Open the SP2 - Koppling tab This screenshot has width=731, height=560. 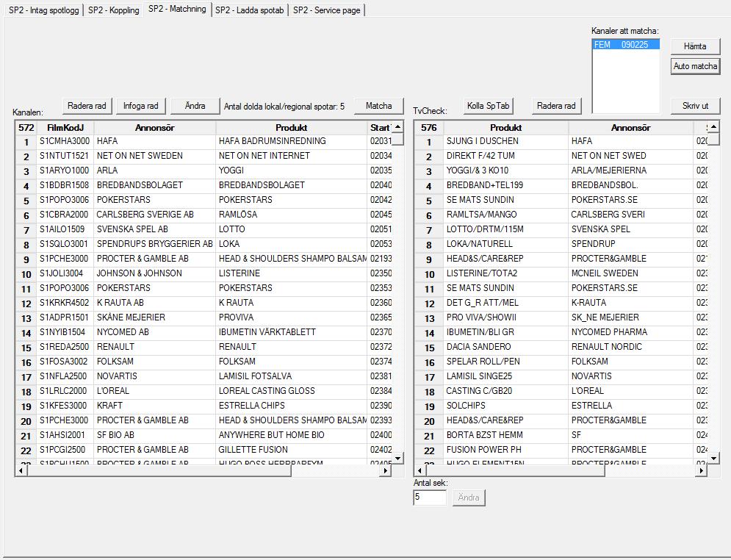click(x=113, y=10)
